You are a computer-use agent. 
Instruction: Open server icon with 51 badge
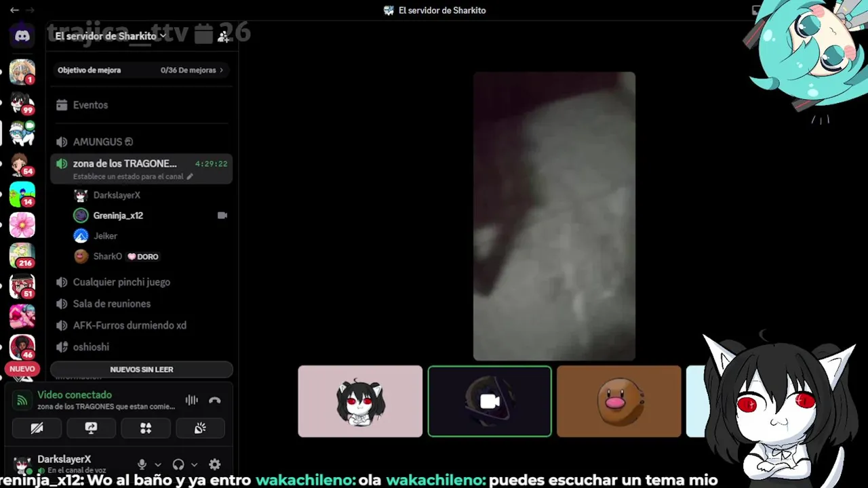22,287
